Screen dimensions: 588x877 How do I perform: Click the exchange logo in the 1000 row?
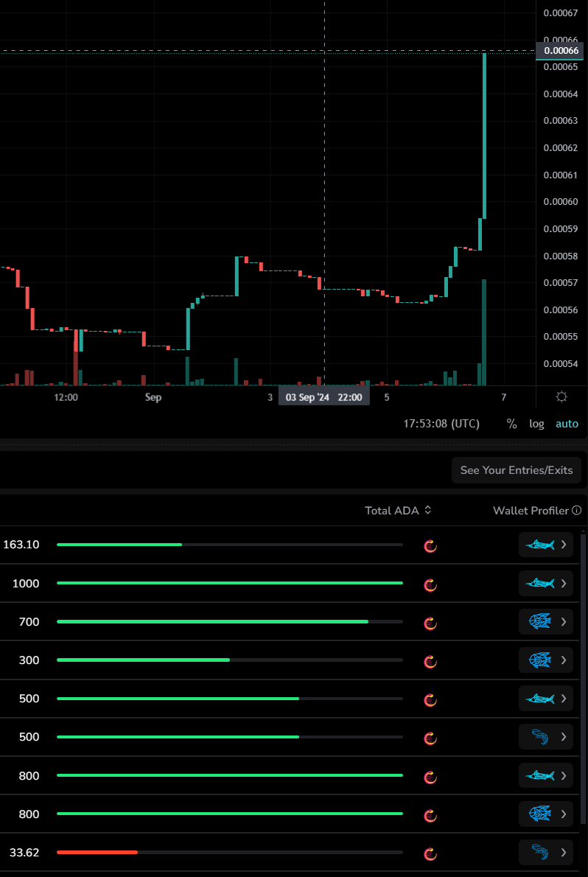point(430,584)
